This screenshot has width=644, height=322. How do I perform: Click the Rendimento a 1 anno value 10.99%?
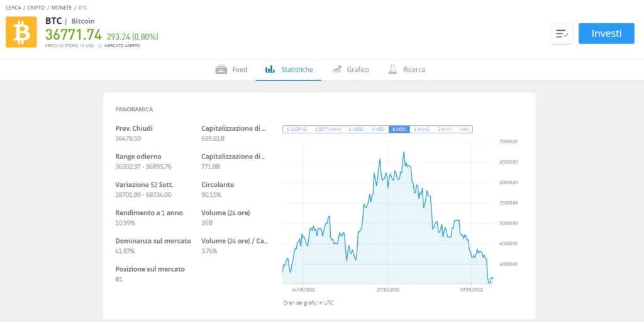pos(125,223)
